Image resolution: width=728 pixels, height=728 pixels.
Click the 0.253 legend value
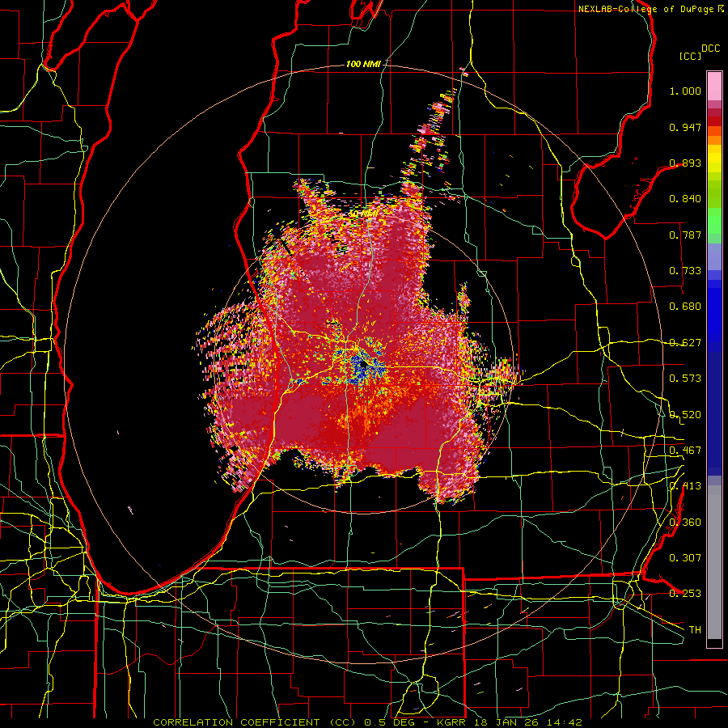[x=685, y=594]
